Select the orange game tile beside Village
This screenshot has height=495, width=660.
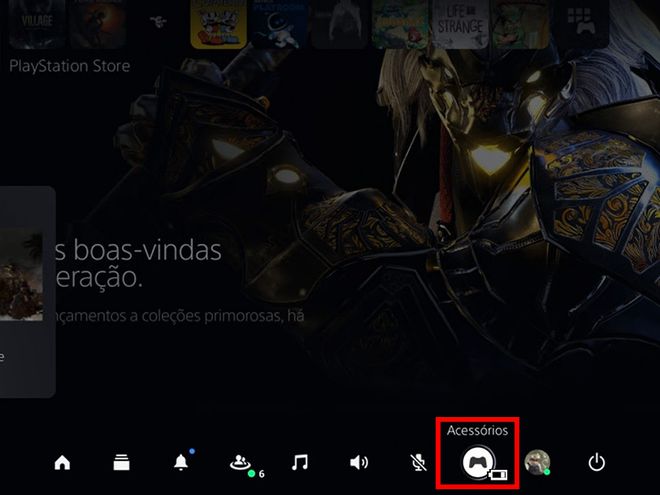[x=98, y=23]
